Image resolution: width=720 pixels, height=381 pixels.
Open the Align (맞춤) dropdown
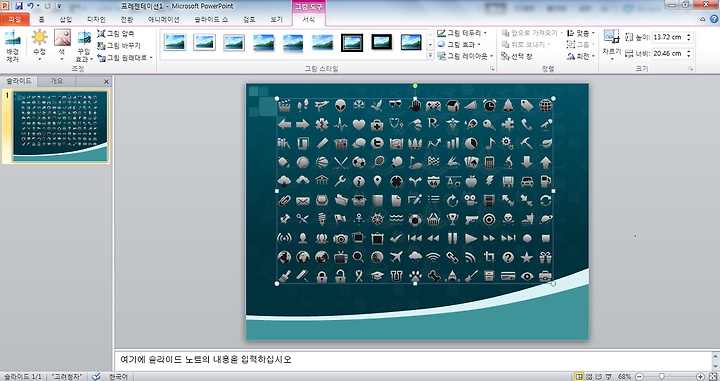click(x=581, y=33)
